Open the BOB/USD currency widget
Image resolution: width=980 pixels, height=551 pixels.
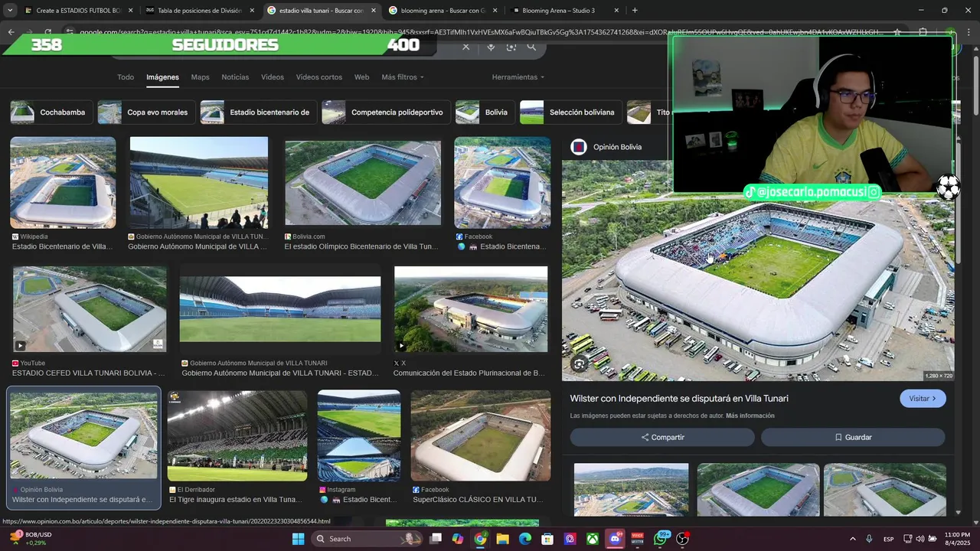pos(32,539)
